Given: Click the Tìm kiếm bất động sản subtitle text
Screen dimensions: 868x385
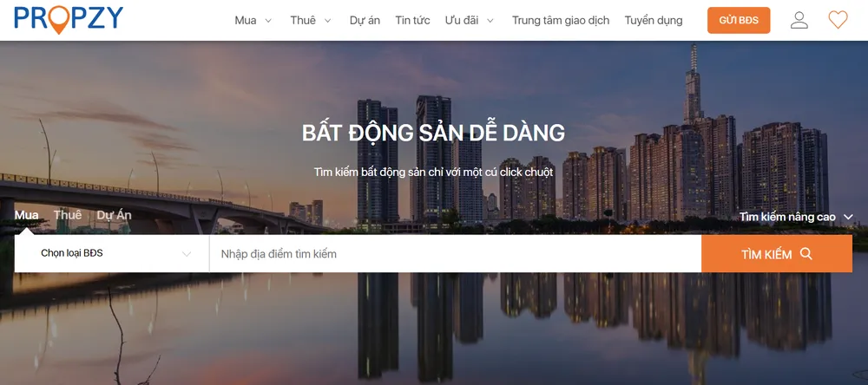Looking at the screenshot, I should tap(433, 172).
